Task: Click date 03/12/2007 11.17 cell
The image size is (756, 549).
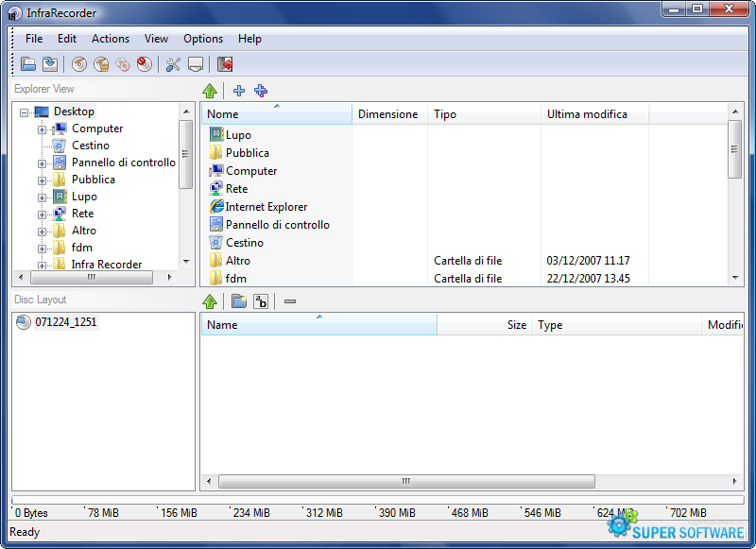Action: pyautogui.click(x=588, y=261)
